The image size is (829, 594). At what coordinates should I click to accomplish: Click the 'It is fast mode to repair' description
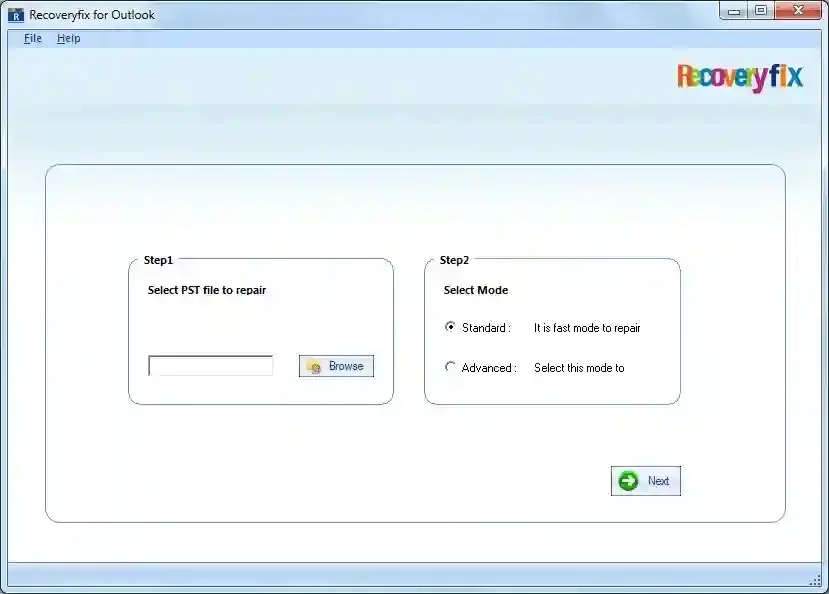(587, 328)
